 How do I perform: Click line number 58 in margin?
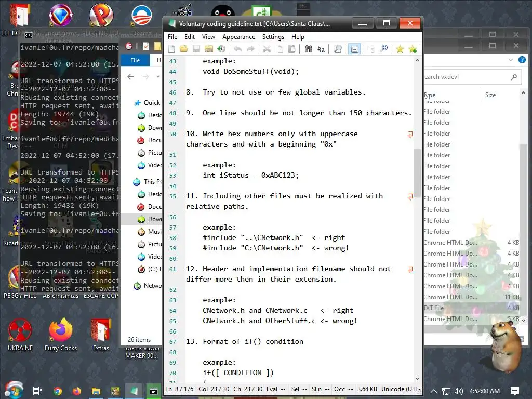tap(172, 238)
